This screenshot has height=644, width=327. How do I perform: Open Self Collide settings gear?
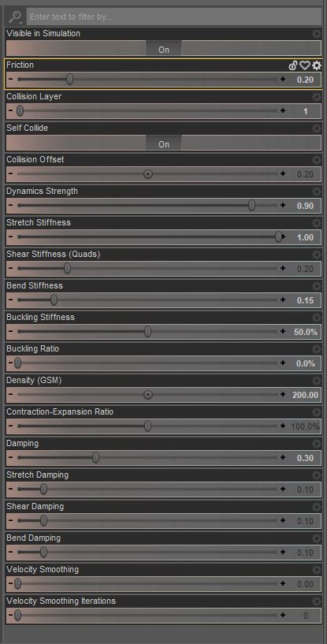click(316, 128)
